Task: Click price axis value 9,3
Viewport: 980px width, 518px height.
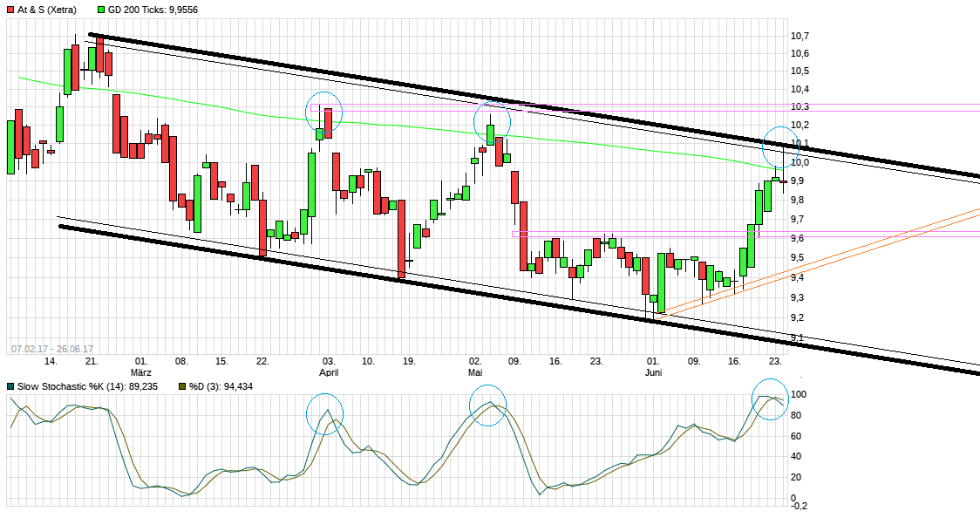Action: 798,298
